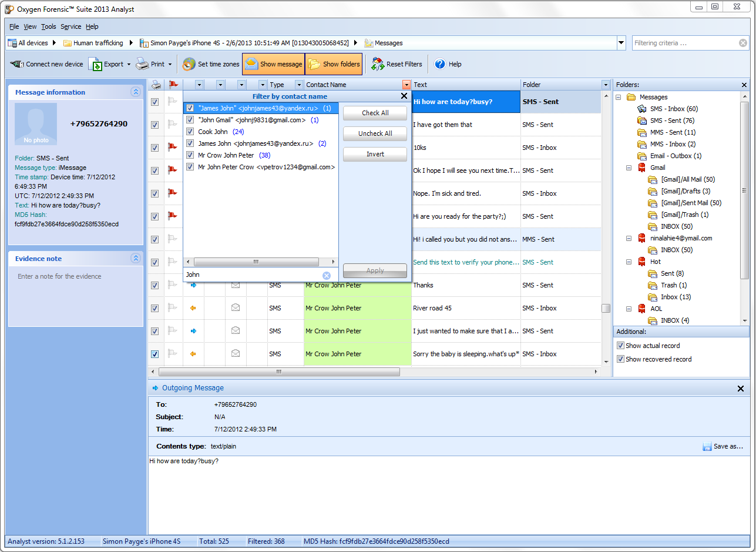The image size is (756, 552).
Task: Click Reset Filters
Action: [x=397, y=64]
